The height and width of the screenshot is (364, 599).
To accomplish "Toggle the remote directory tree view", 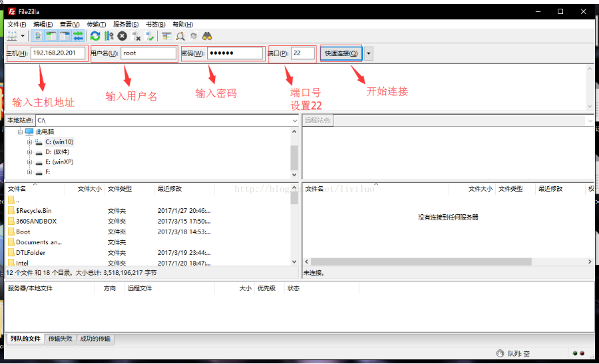I will pos(65,37).
